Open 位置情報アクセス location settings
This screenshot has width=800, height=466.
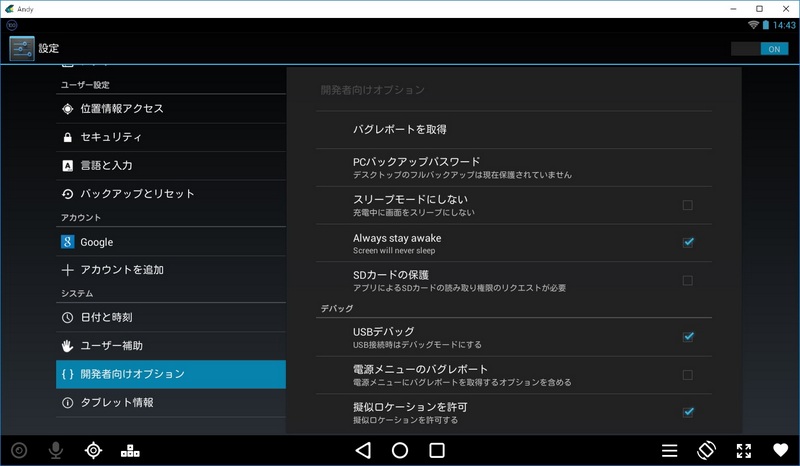(171, 109)
